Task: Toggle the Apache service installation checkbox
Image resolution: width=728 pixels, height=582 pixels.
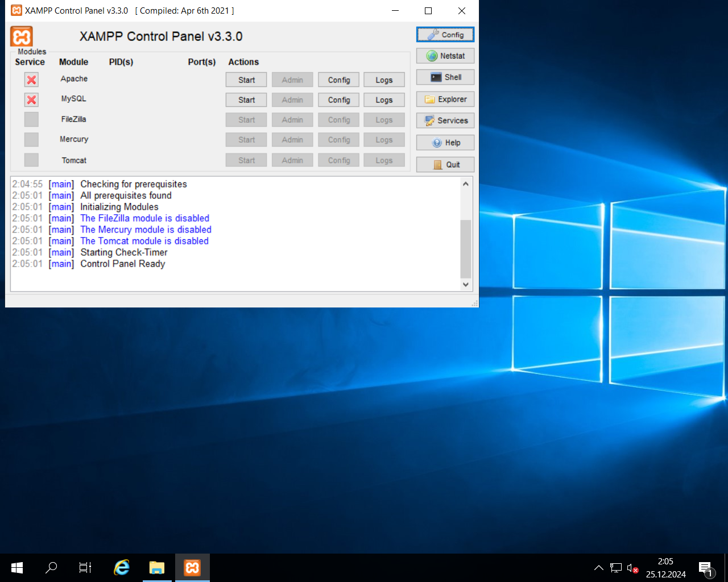Action: (x=31, y=80)
